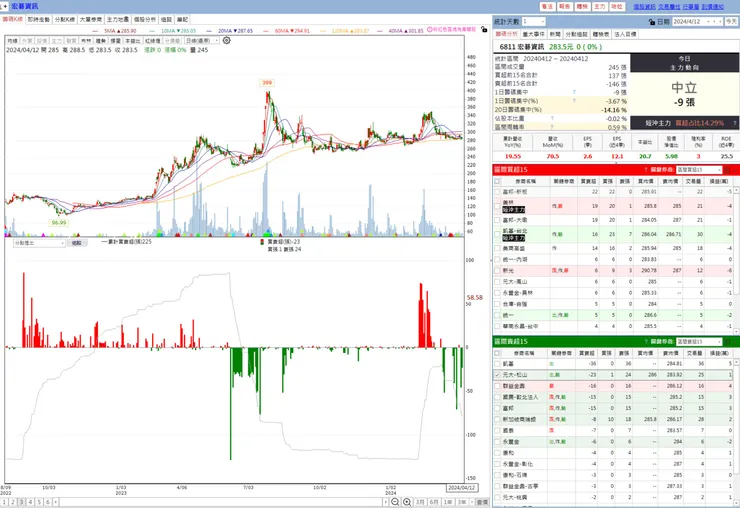Click the 399 peak price marker on chart

point(267,83)
